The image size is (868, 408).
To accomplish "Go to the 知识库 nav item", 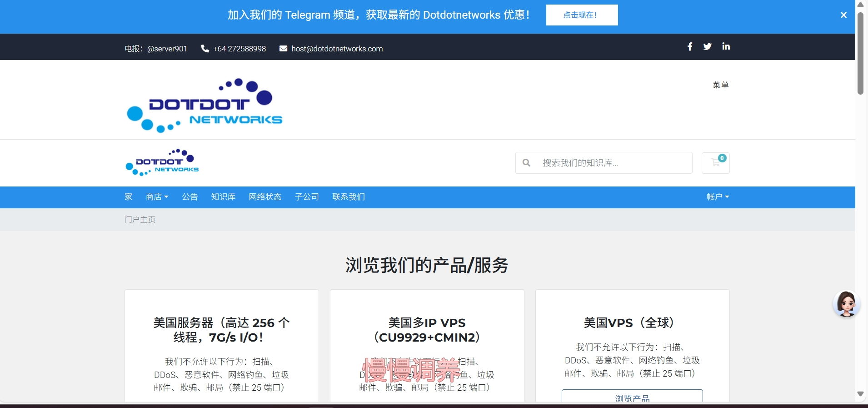I will tap(223, 197).
